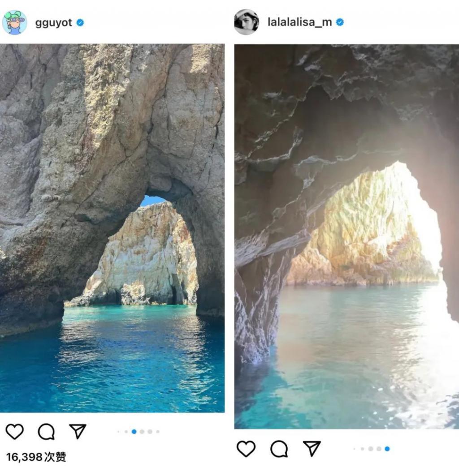Open the gguyot cartoon profile avatar
Image resolution: width=459 pixels, height=476 pixels.
point(14,22)
